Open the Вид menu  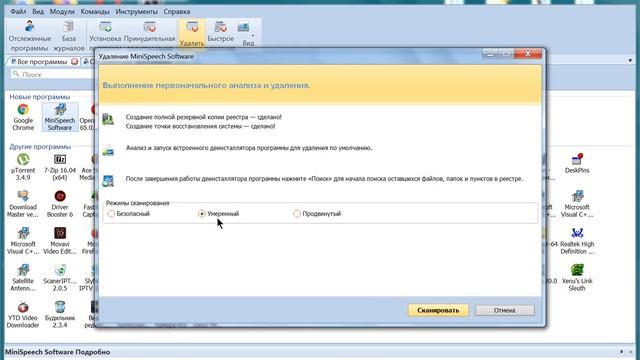(x=38, y=11)
